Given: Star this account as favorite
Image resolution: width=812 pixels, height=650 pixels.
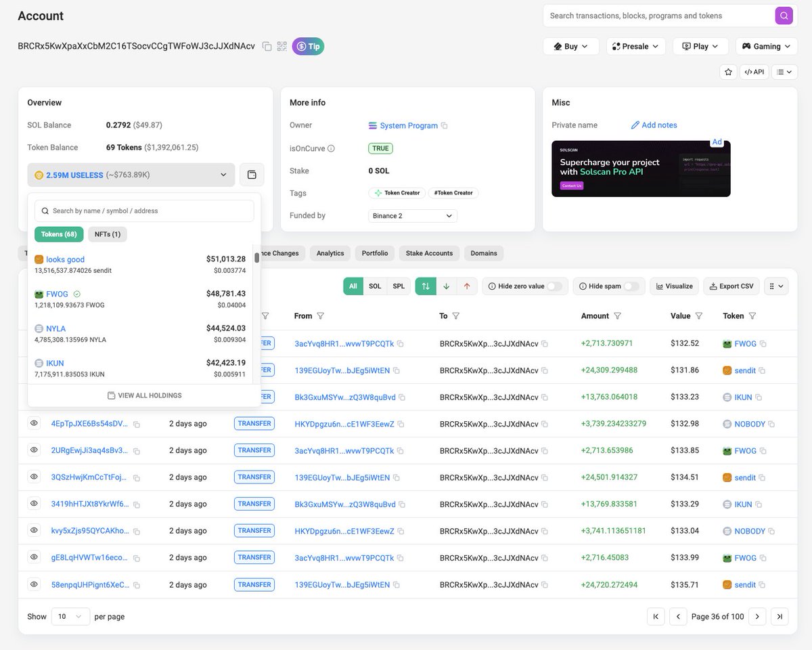Looking at the screenshot, I should 728,72.
